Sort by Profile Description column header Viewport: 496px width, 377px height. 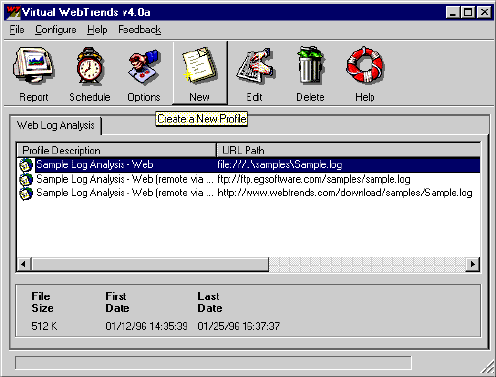(x=116, y=150)
